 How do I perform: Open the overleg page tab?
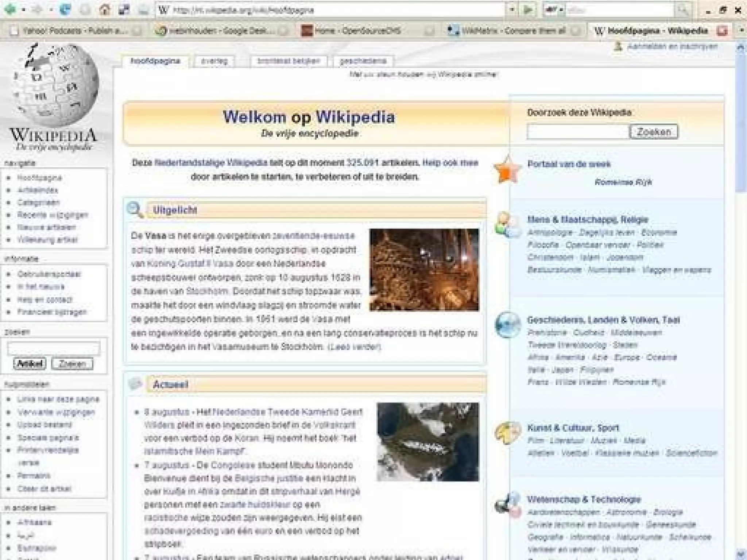214,61
